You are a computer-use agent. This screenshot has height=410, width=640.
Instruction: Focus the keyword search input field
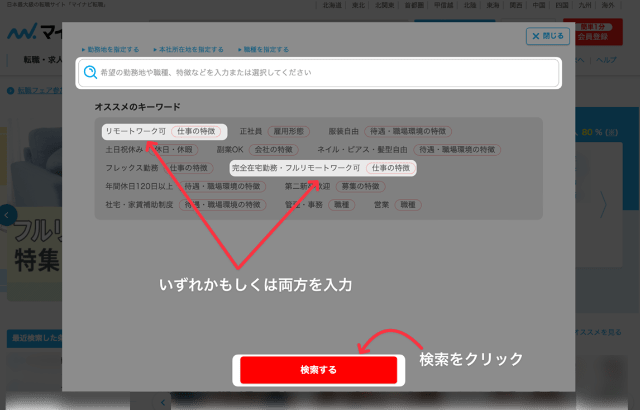(318, 73)
